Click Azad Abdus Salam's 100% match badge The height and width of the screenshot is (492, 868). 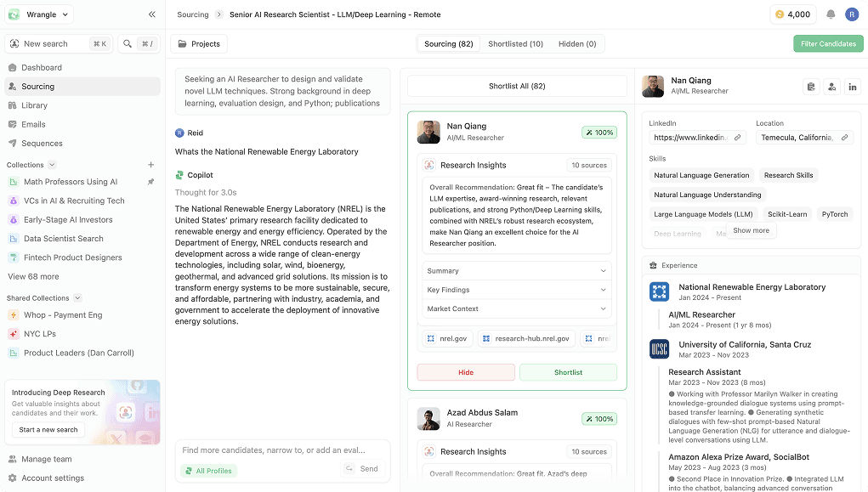599,419
